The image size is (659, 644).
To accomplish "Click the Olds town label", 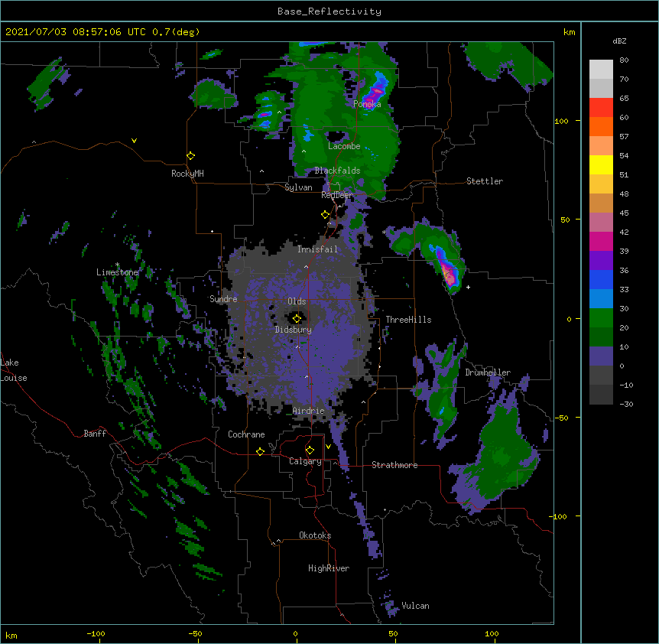I will pyautogui.click(x=297, y=301).
